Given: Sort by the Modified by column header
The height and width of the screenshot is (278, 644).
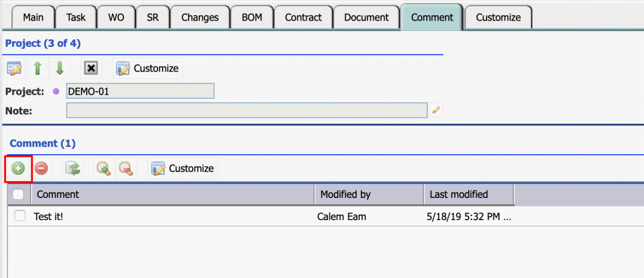Looking at the screenshot, I should (369, 194).
